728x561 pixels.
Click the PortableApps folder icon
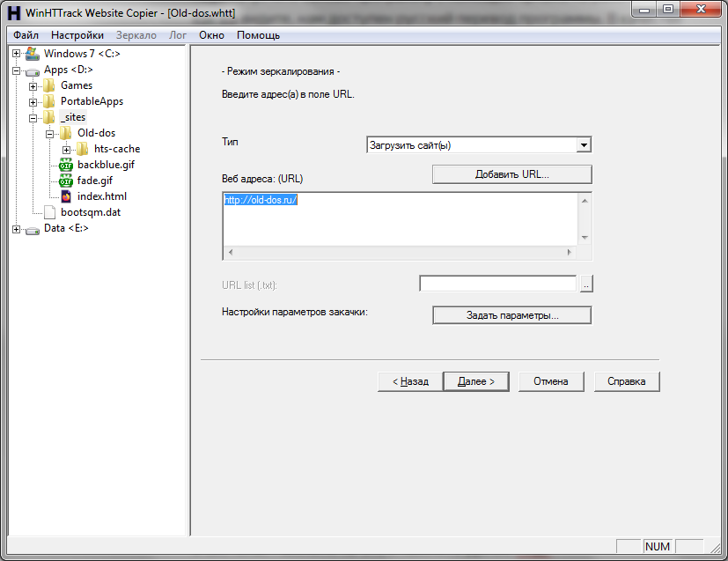click(49, 101)
